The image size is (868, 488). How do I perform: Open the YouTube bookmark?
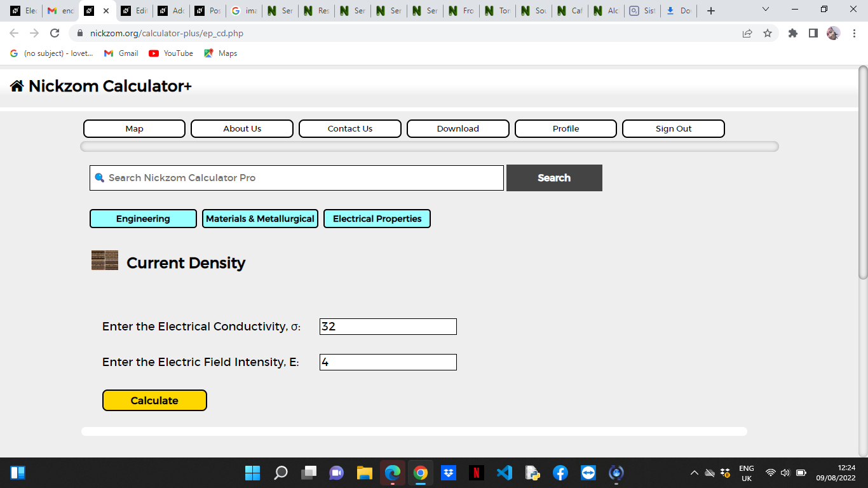(171, 53)
